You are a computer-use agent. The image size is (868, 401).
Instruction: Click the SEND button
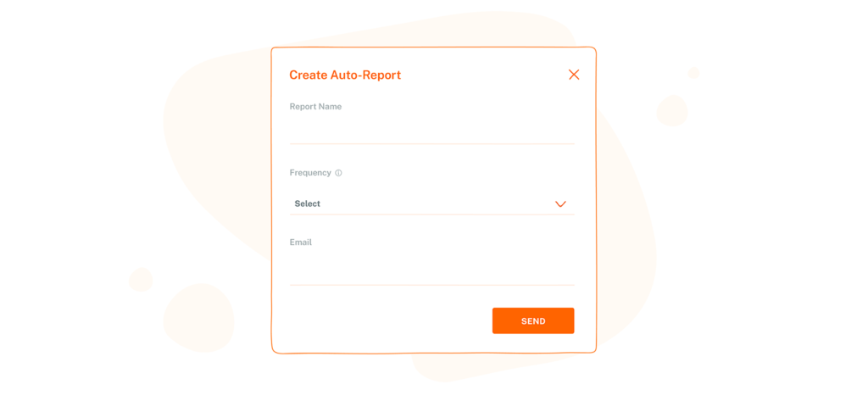[533, 320]
